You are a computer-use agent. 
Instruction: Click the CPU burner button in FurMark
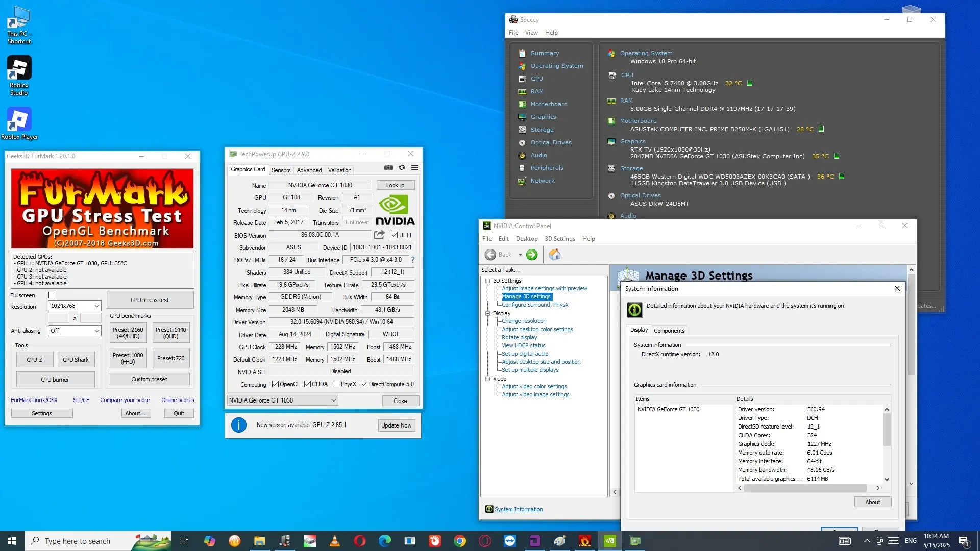55,380
